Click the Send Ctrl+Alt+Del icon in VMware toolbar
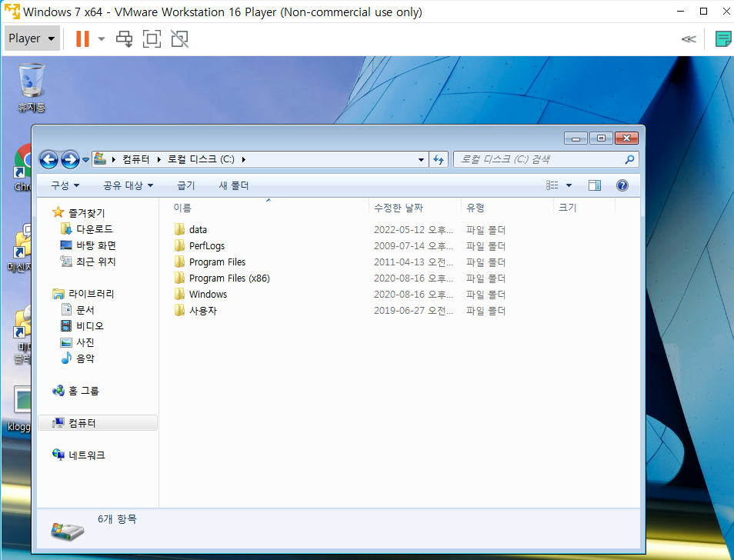 (x=125, y=38)
